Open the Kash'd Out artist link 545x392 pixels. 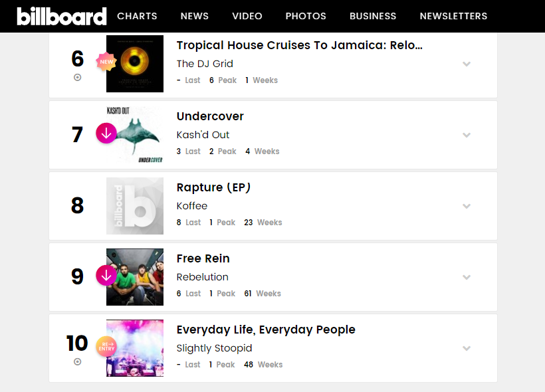click(203, 135)
